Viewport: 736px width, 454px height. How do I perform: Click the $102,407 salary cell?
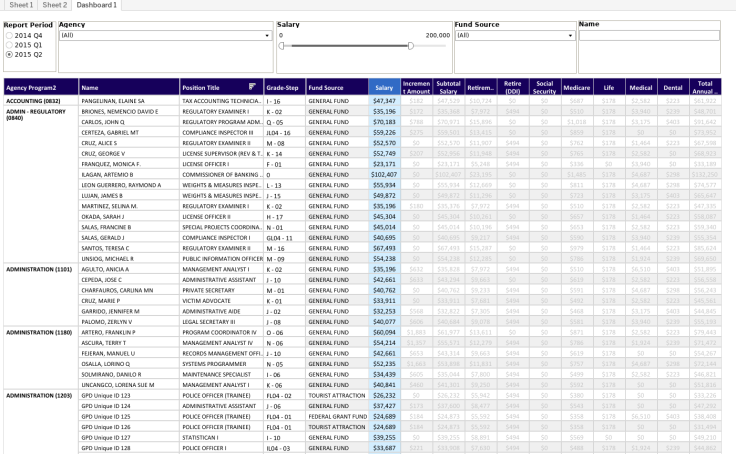coord(383,175)
